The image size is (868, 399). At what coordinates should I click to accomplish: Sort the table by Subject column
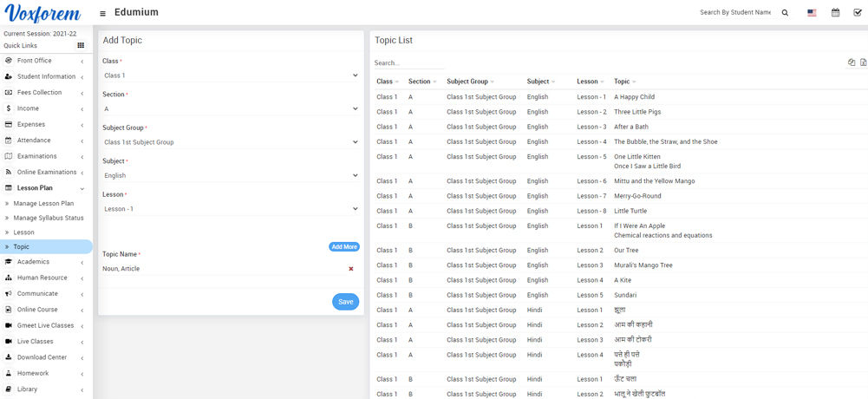coord(540,82)
